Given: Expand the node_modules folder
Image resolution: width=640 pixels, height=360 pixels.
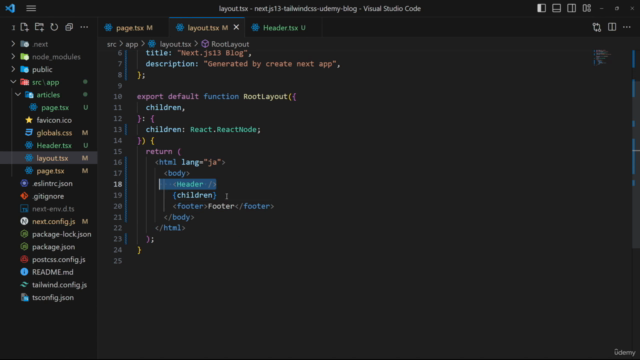Looking at the screenshot, I should pyautogui.click(x=56, y=57).
